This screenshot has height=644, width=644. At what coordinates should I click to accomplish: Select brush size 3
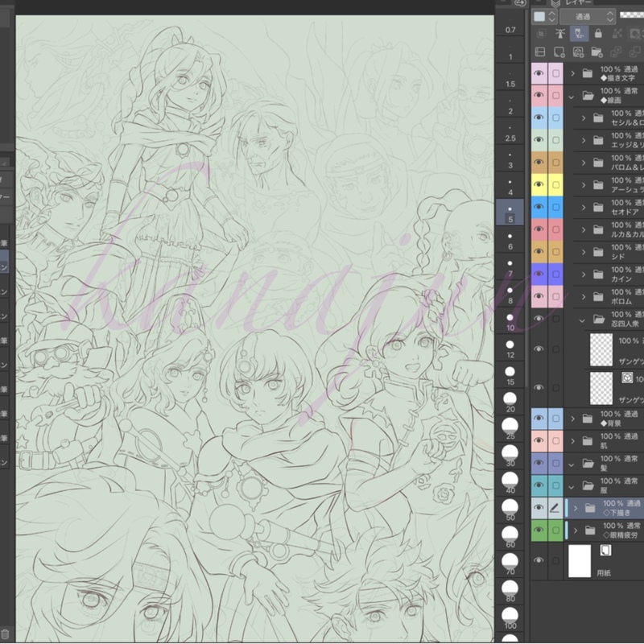tap(510, 159)
